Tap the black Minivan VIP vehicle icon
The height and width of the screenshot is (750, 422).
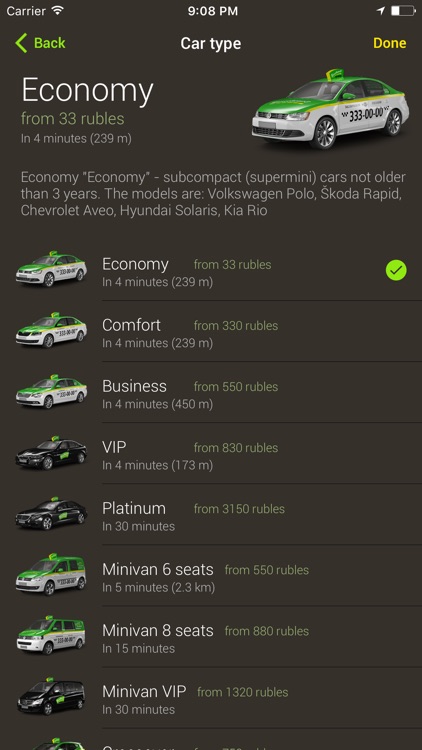pos(51,696)
